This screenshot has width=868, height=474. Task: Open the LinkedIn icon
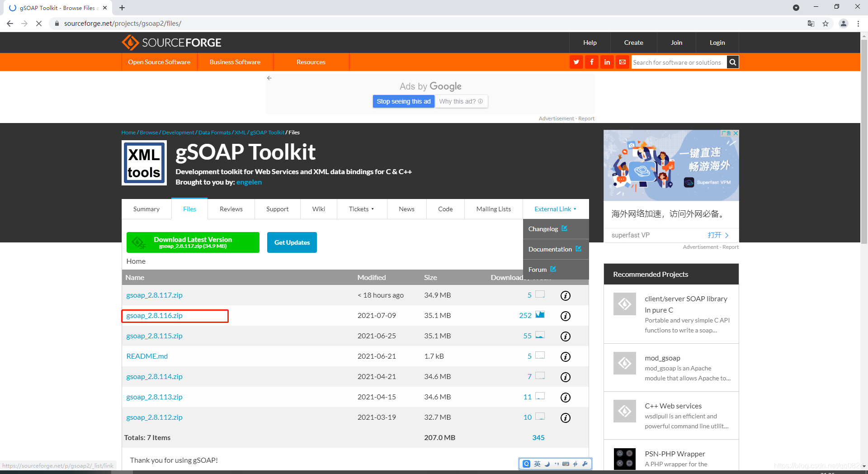pos(607,62)
